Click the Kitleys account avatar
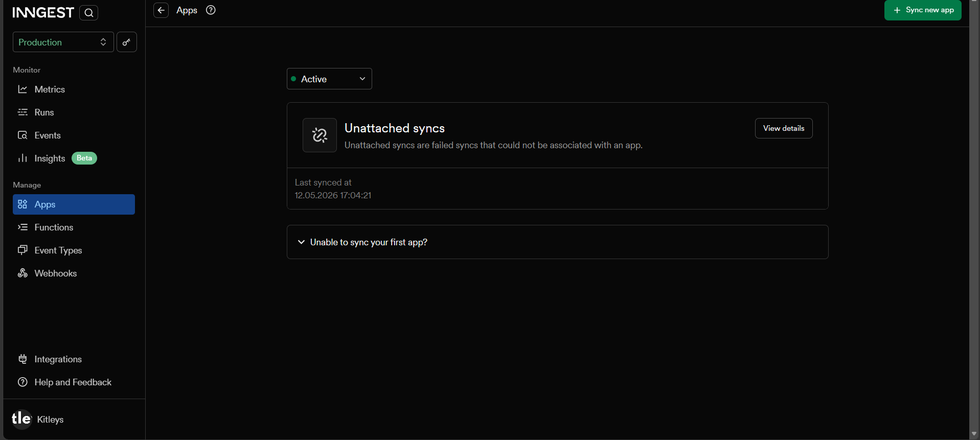Viewport: 980px width, 440px height. pyautogui.click(x=21, y=419)
